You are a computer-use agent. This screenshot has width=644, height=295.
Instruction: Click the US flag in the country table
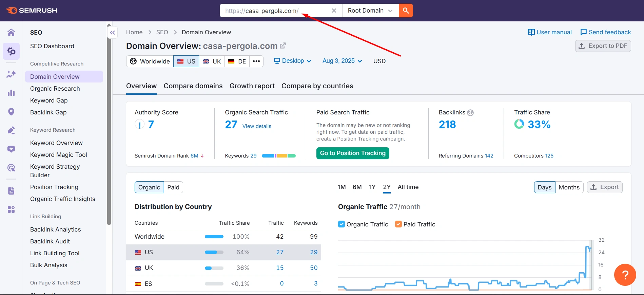pos(138,252)
